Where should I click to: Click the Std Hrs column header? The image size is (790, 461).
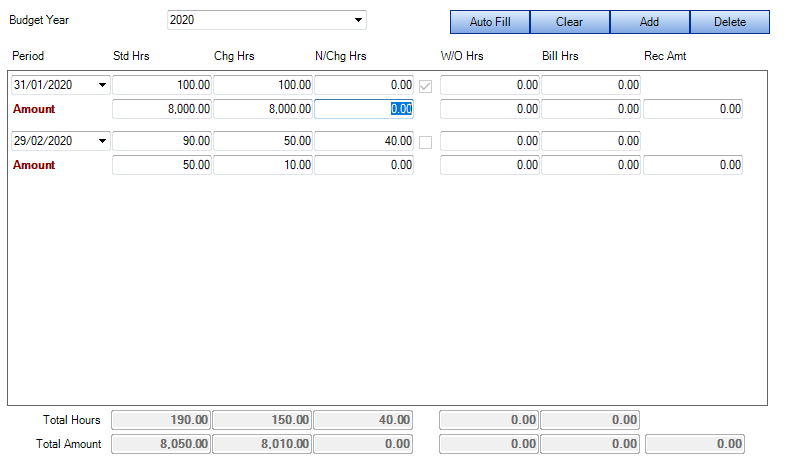click(131, 56)
